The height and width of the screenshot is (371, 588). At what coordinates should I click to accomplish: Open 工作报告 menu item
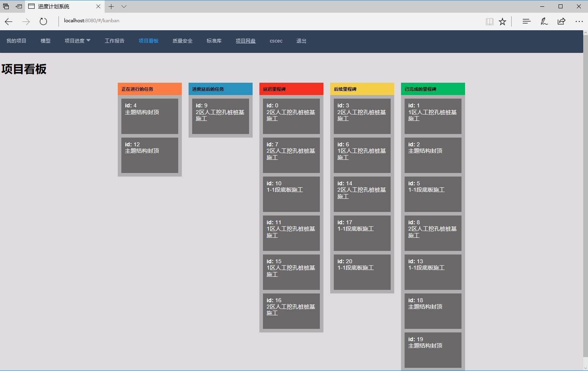click(115, 41)
